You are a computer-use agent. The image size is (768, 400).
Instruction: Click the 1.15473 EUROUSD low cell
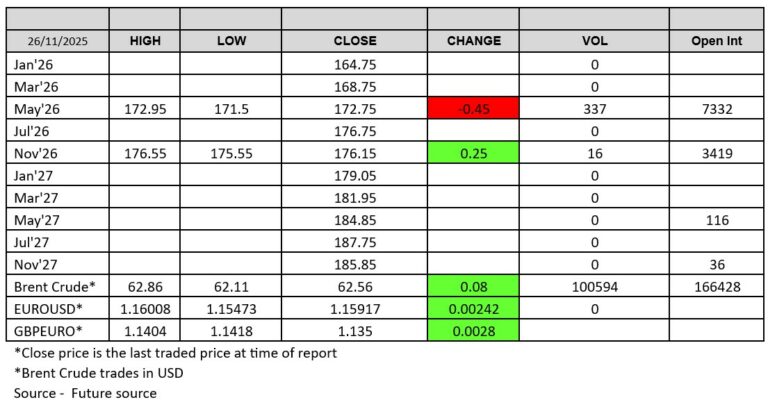point(230,307)
